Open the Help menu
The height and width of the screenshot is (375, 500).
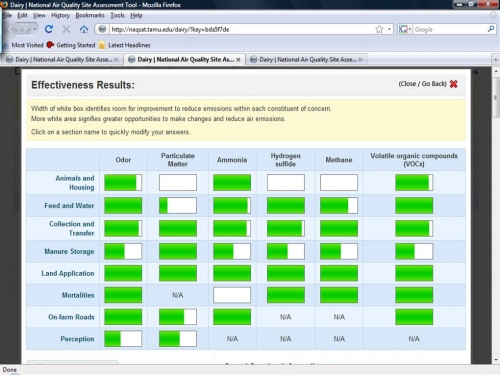pyautogui.click(x=136, y=15)
